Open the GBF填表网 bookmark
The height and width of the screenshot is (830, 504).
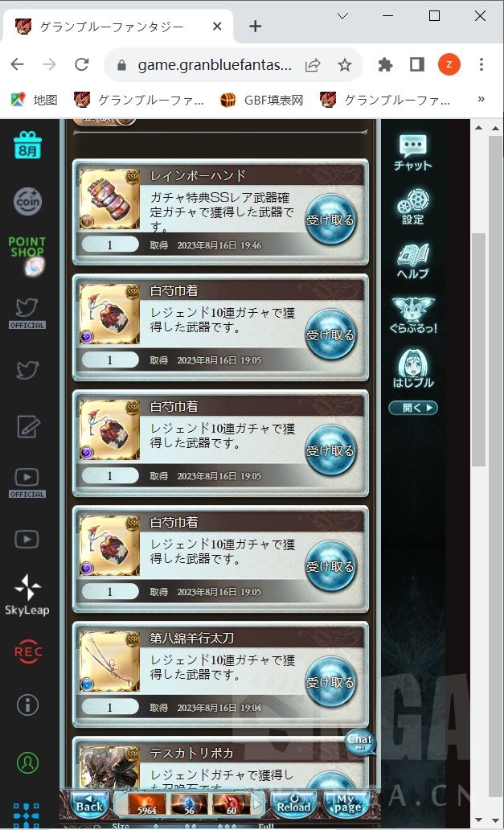coord(262,100)
